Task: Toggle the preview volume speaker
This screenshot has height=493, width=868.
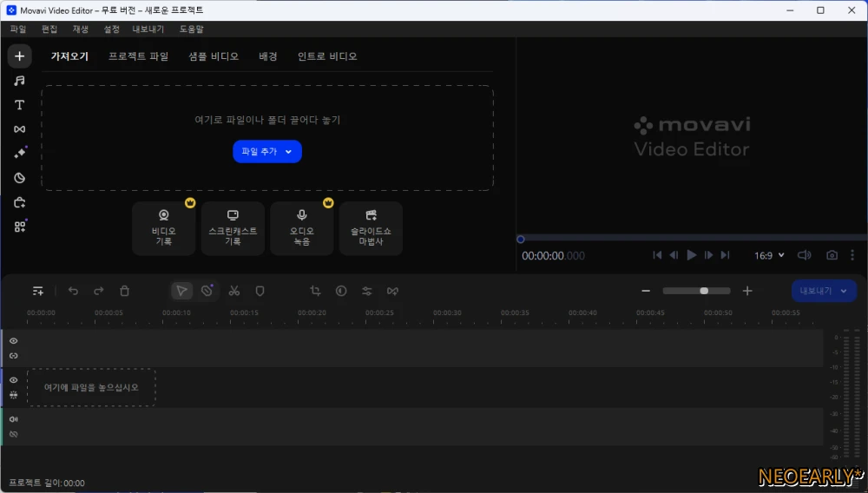Action: [804, 255]
